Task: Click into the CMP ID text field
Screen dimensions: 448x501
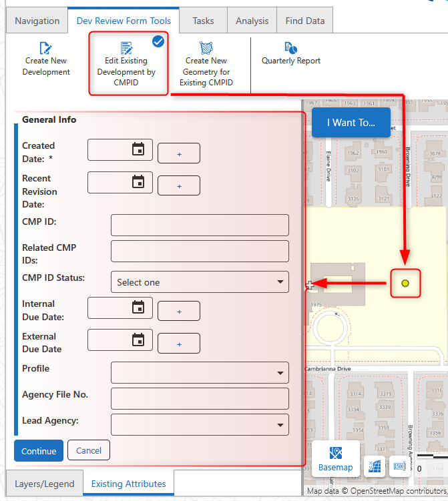Action: 200,225
